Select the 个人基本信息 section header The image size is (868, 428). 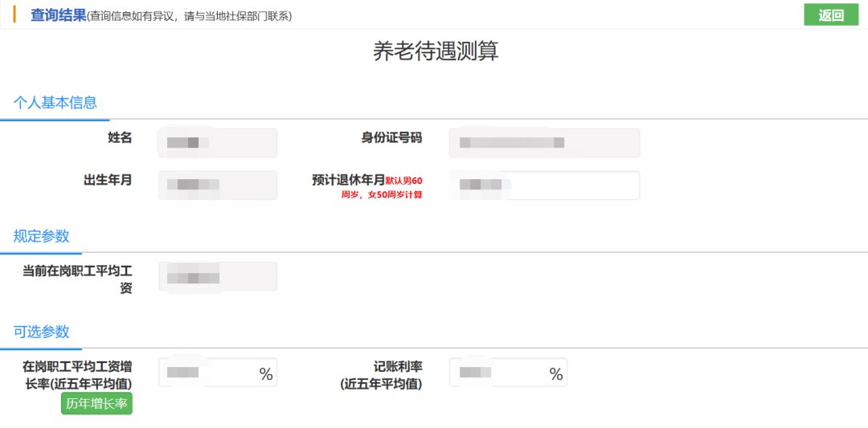click(55, 102)
